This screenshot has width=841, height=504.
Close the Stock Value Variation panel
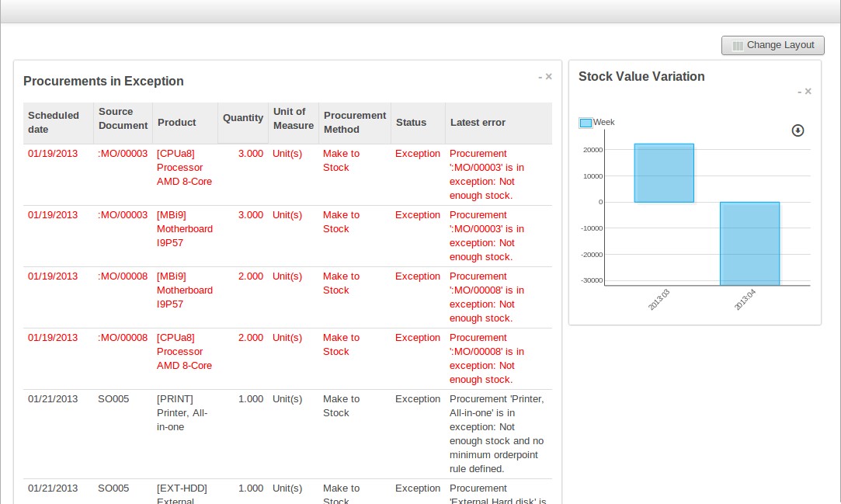tap(808, 92)
